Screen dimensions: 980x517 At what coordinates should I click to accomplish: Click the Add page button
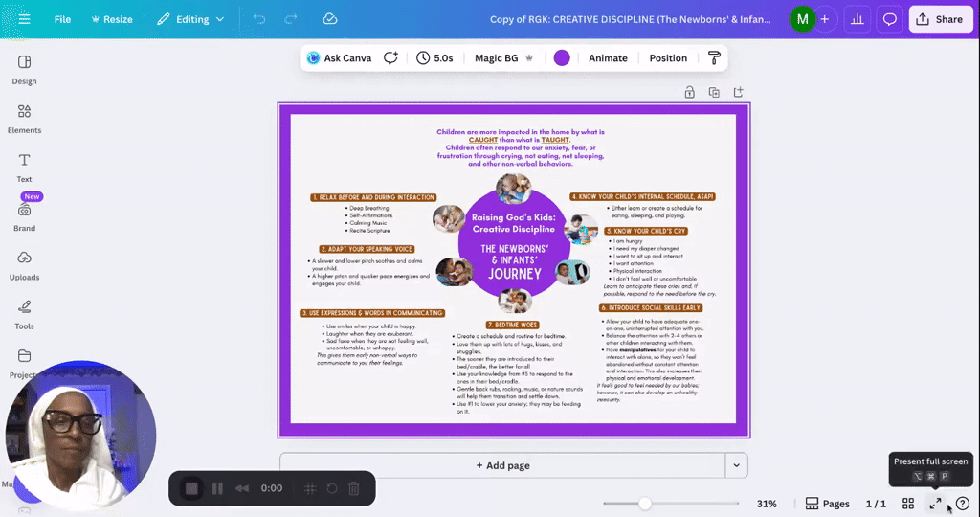pos(502,465)
